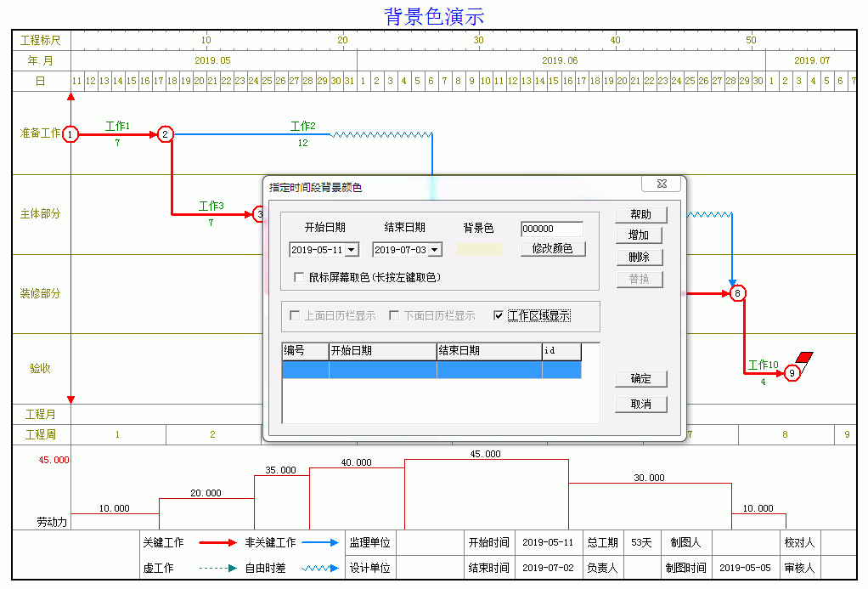The height and width of the screenshot is (589, 868).
Task: Open the 结束日期 dropdown showing 2019-07-03
Action: pyautogui.click(x=435, y=250)
